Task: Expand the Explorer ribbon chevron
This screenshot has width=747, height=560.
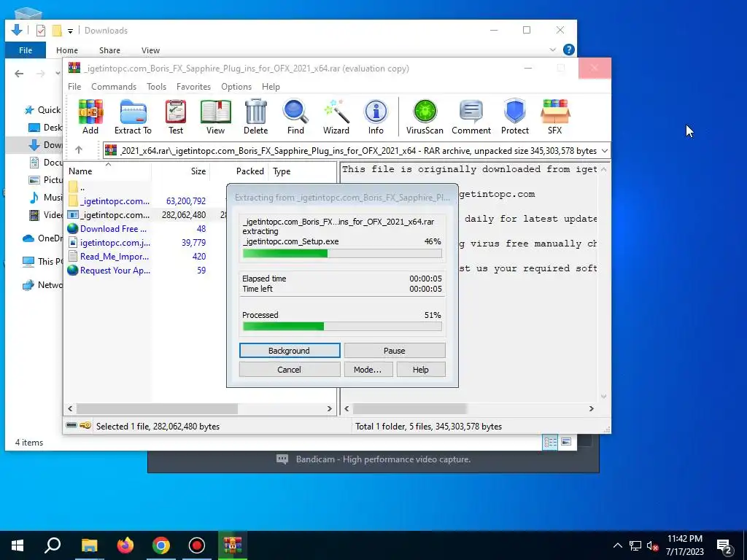Action: [553, 50]
